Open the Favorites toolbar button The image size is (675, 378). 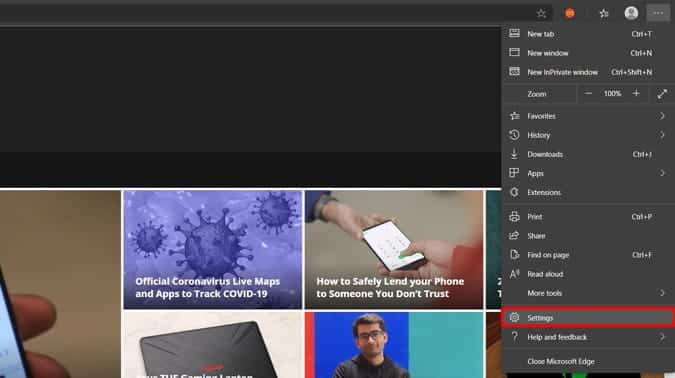(604, 13)
